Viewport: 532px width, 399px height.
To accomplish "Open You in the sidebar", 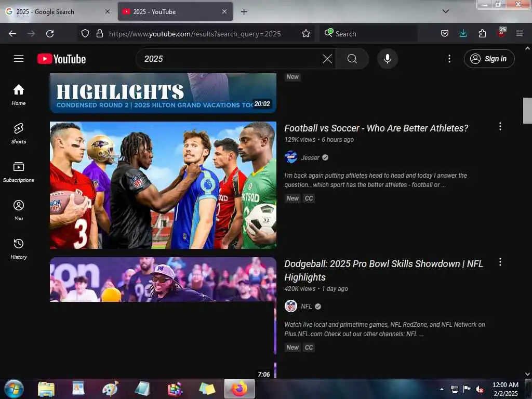I will click(x=19, y=210).
